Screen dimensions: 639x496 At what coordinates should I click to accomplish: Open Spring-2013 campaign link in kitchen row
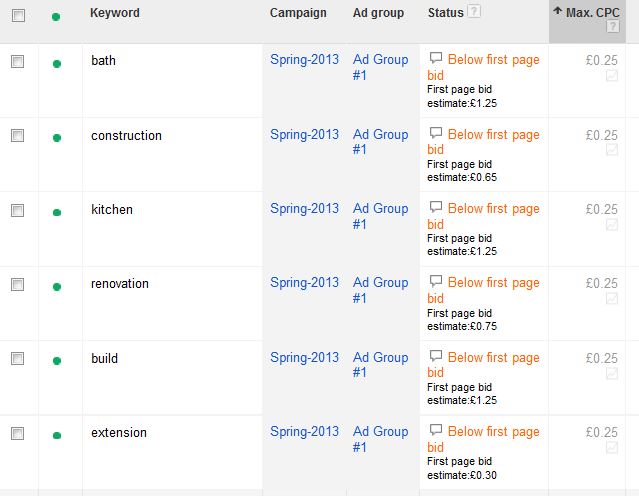[x=304, y=208]
